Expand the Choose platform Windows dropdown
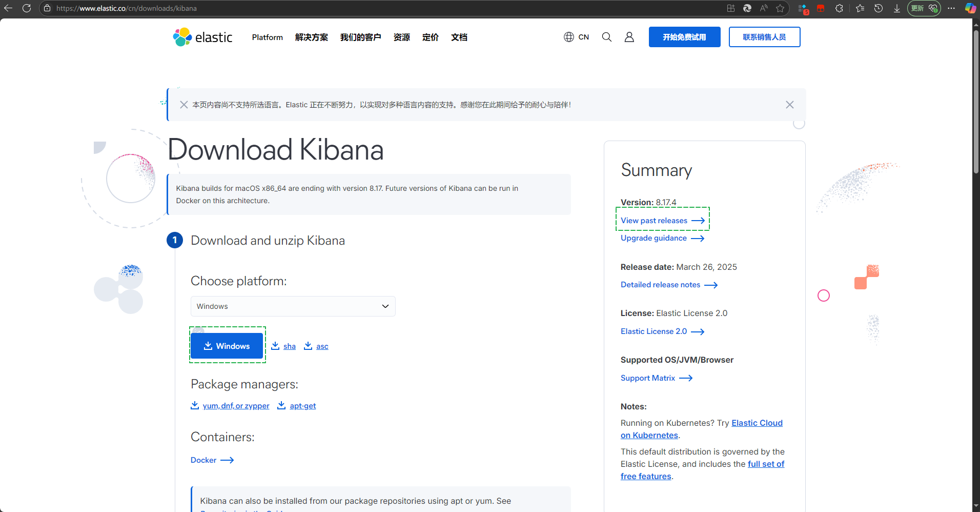The height and width of the screenshot is (512, 980). (x=293, y=306)
